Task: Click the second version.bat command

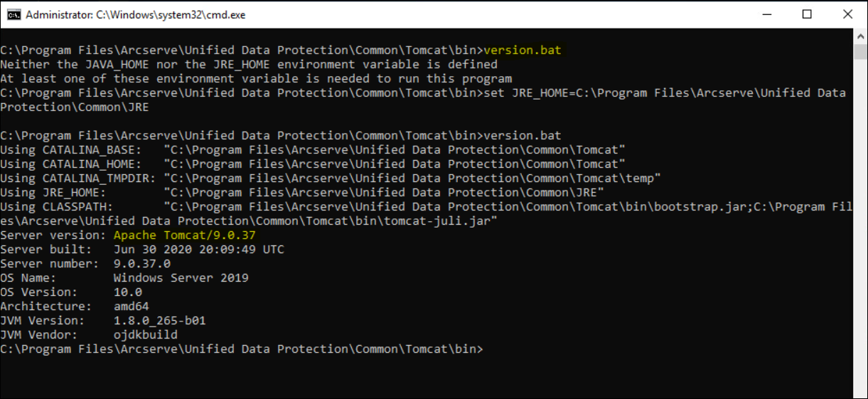Action: 523,136
